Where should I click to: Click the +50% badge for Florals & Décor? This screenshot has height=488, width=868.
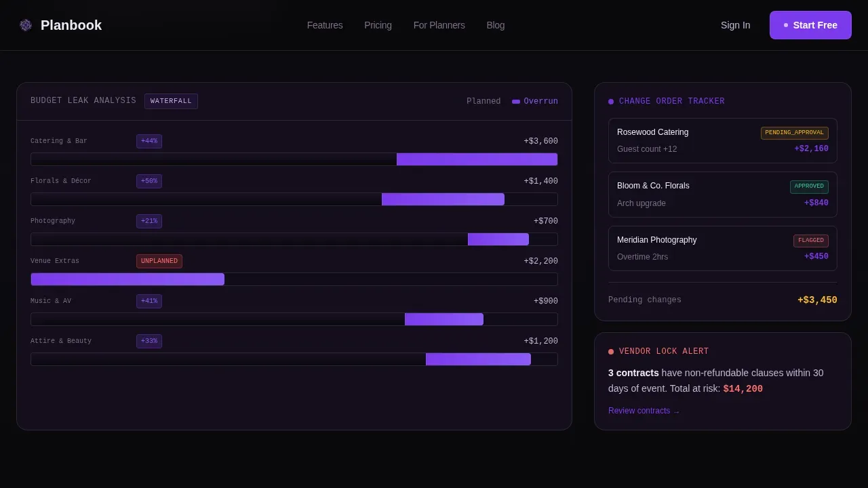pyautogui.click(x=149, y=182)
